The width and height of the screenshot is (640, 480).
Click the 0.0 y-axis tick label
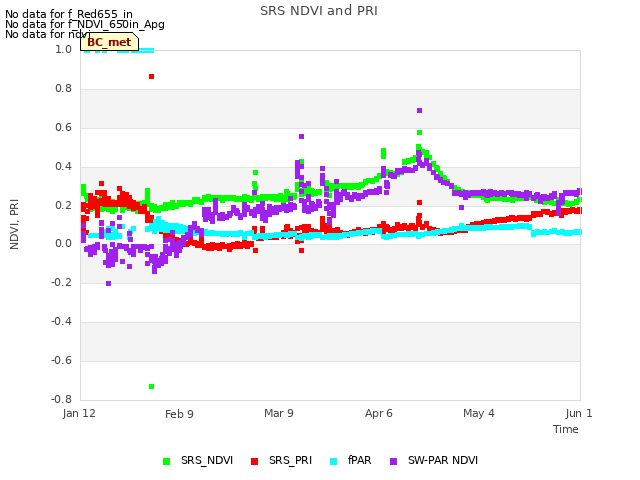tap(64, 244)
